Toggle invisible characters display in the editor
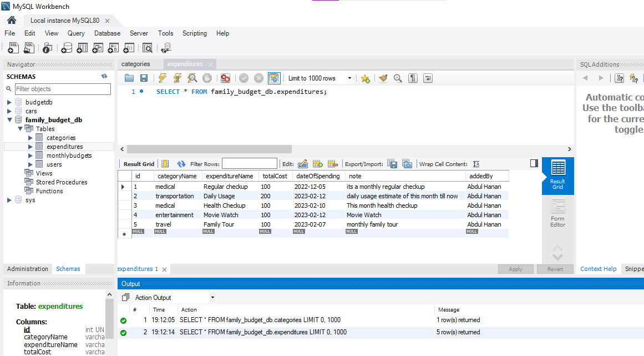644x356 pixels. tap(413, 78)
